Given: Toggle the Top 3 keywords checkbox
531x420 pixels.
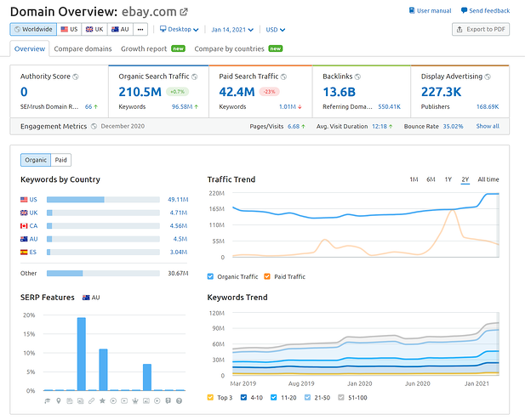Looking at the screenshot, I should (x=210, y=397).
